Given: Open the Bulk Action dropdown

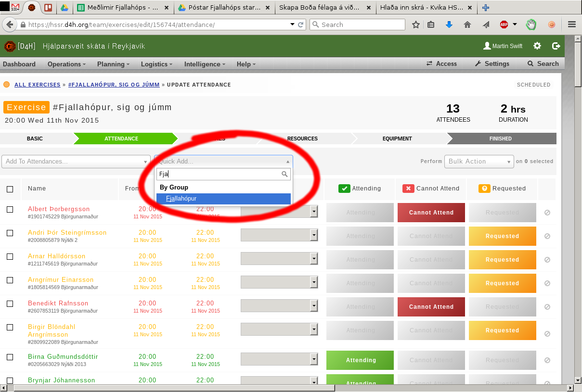Looking at the screenshot, I should 479,162.
